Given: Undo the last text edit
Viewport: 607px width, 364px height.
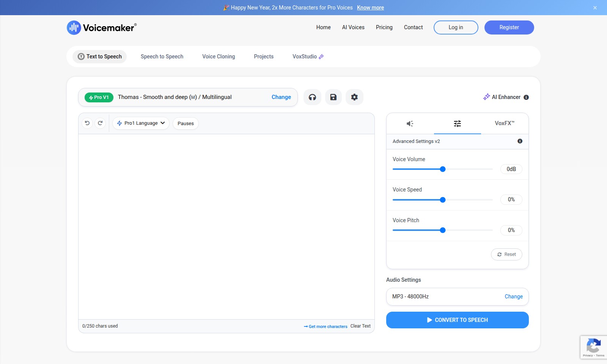Looking at the screenshot, I should (87, 123).
